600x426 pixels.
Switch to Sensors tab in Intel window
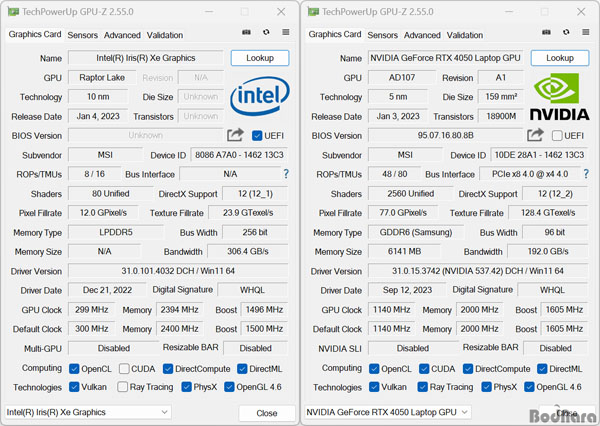(x=83, y=35)
